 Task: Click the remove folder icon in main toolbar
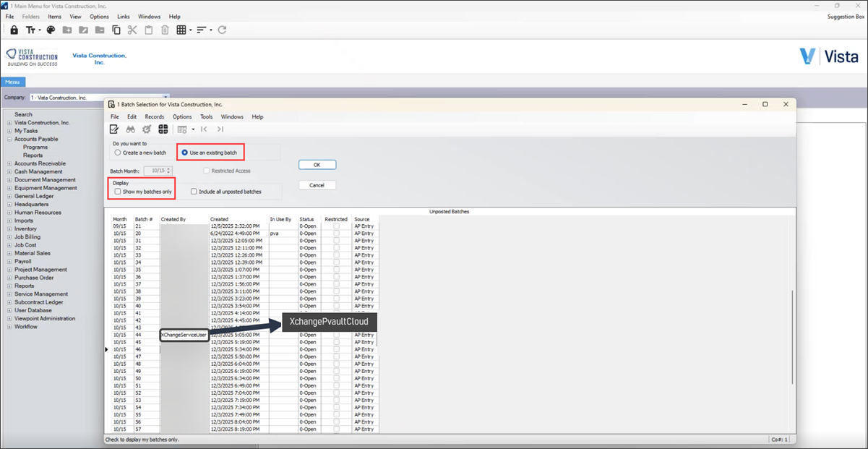point(99,30)
